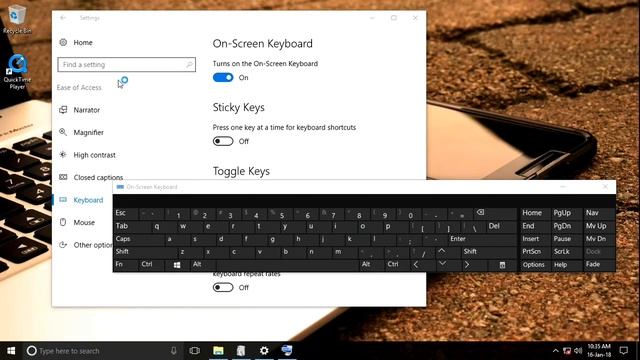Open File Explorer from taskbar

point(218,351)
